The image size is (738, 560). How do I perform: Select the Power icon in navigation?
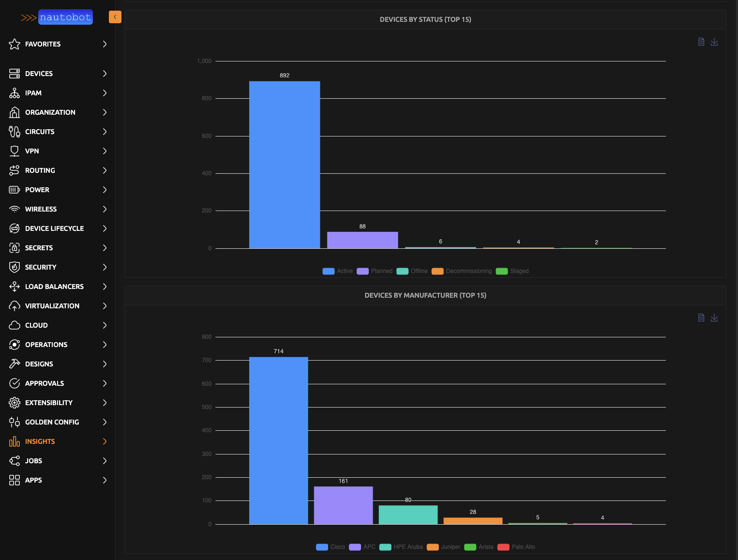[x=15, y=189]
